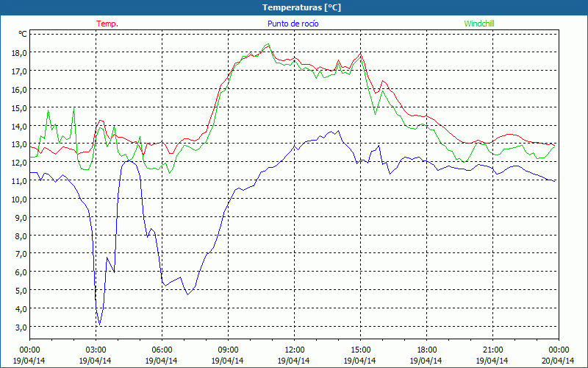Click the '14,0' y-axis value

click(19, 126)
